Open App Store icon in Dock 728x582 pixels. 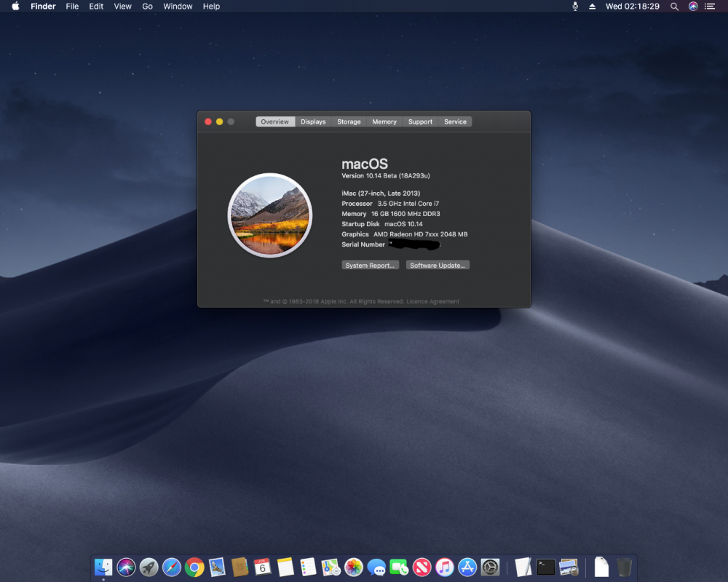467,567
